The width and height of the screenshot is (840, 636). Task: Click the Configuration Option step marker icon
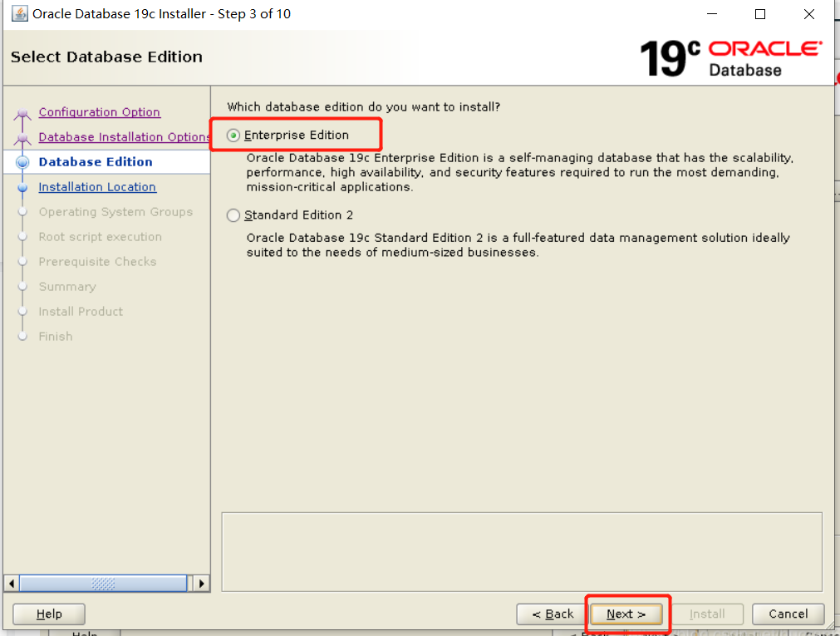click(x=22, y=113)
